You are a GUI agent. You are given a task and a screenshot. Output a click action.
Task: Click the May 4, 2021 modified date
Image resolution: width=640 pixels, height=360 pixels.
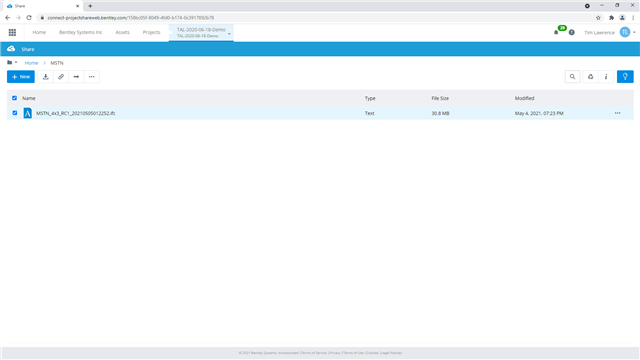[539, 113]
